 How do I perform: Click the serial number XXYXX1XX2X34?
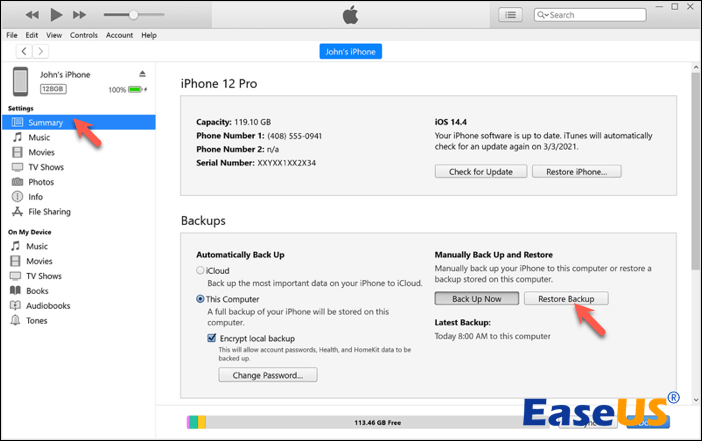287,163
